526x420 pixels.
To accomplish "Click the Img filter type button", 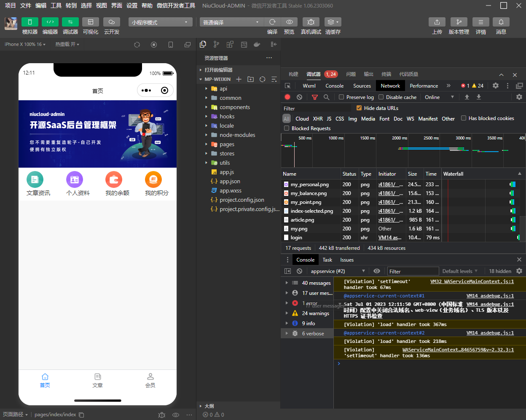I will coord(352,119).
